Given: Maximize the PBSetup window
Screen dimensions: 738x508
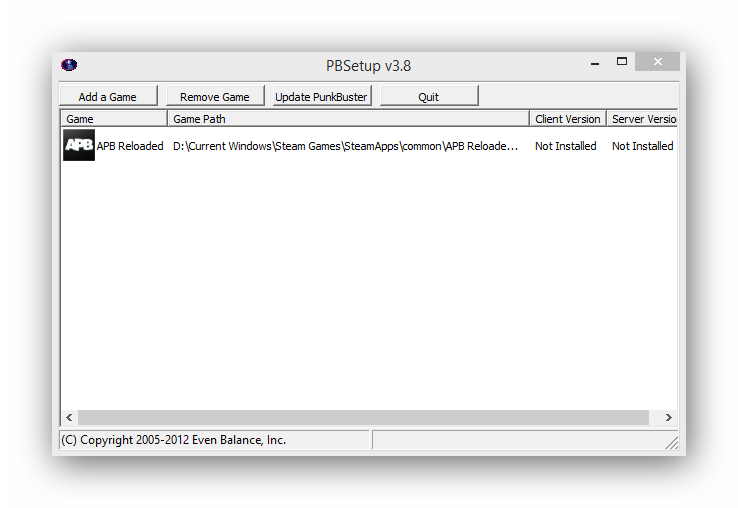Looking at the screenshot, I should pyautogui.click(x=622, y=62).
